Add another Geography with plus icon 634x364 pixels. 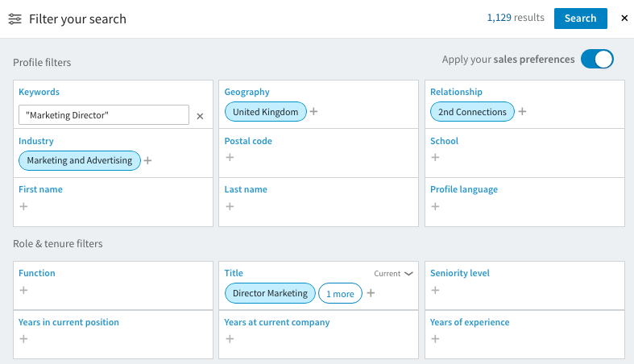[314, 111]
